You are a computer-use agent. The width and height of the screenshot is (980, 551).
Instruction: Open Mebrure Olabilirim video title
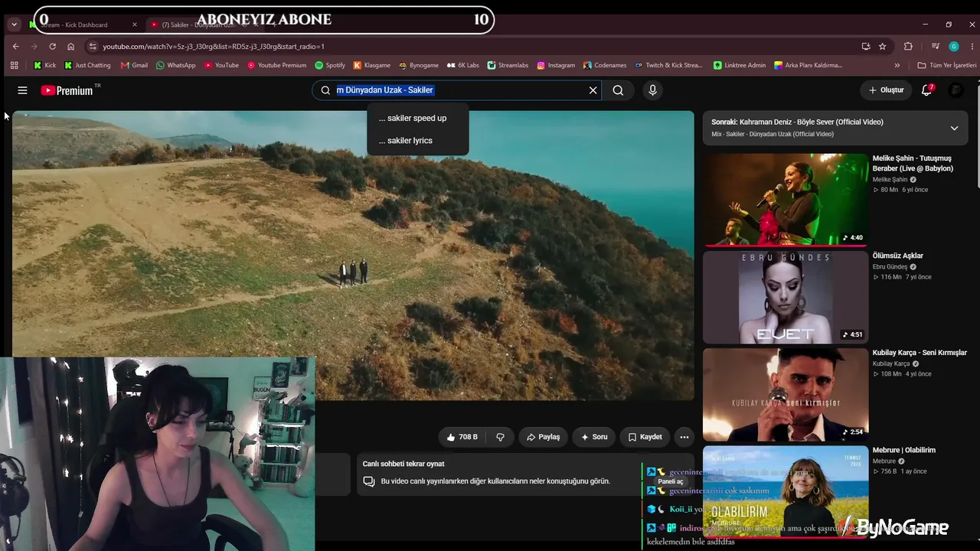(x=903, y=450)
